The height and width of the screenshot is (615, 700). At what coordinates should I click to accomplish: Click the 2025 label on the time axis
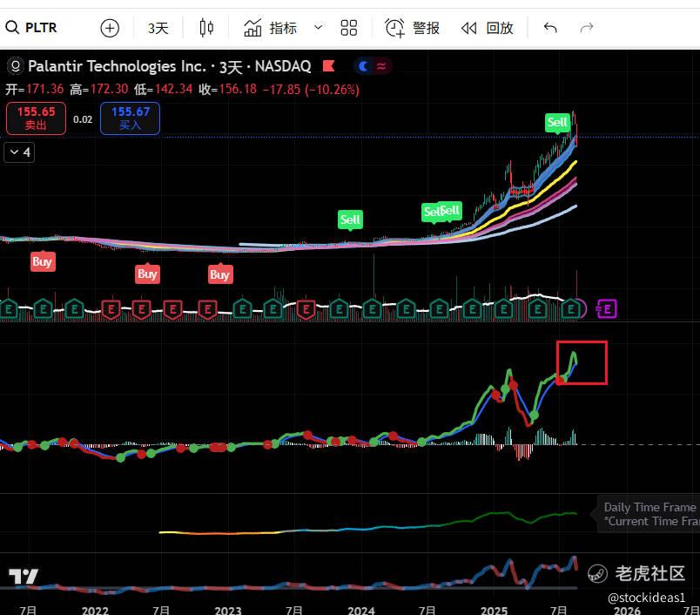tap(494, 610)
